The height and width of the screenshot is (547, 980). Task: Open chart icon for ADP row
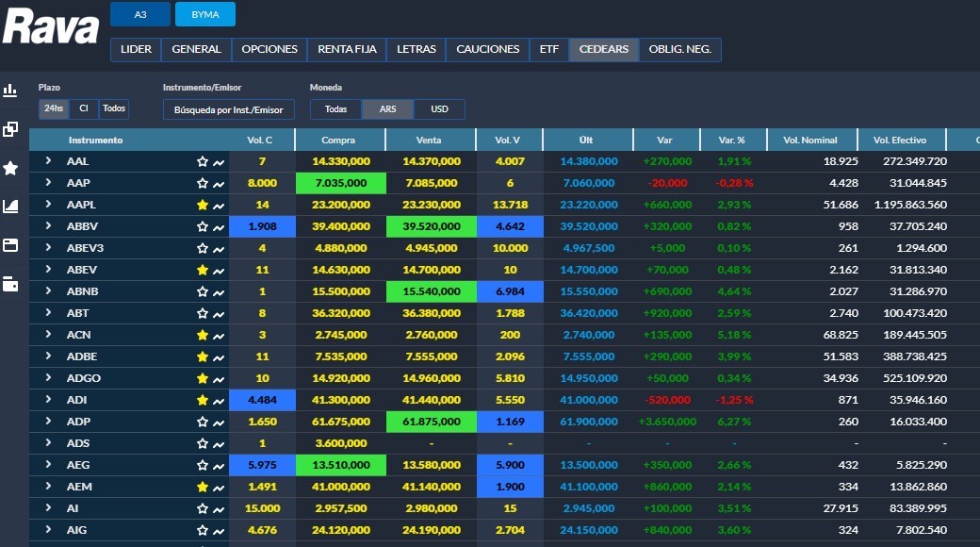218,423
